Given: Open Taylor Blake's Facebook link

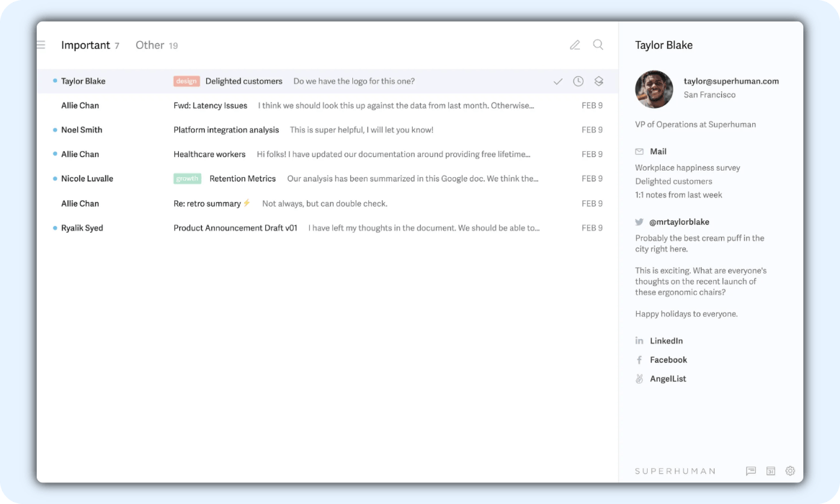Looking at the screenshot, I should [668, 360].
